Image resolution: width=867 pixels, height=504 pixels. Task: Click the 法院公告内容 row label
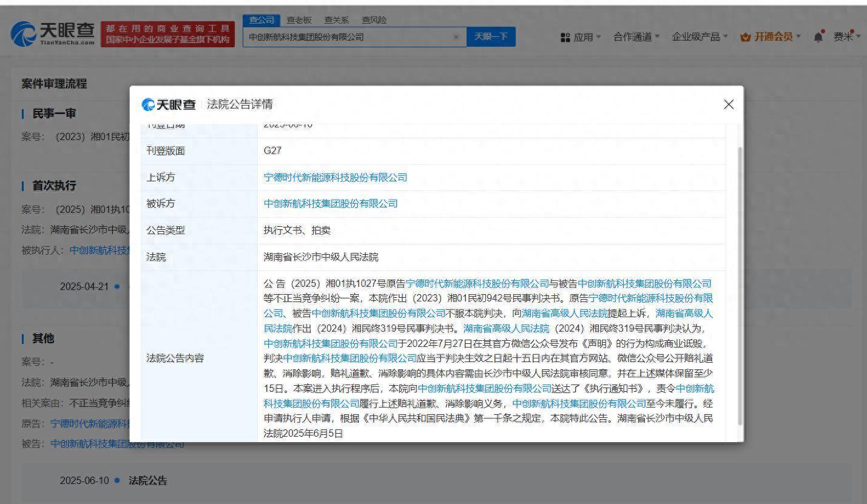[x=175, y=358]
